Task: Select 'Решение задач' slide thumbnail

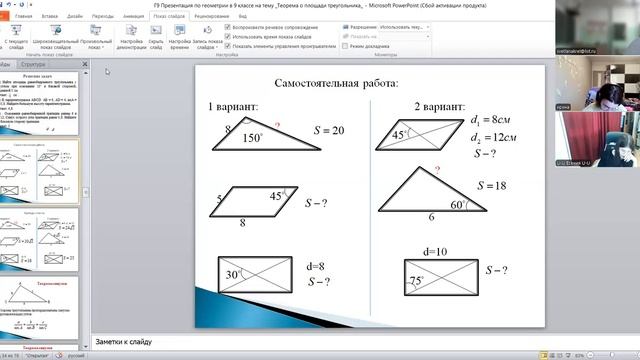Action: (x=39, y=104)
